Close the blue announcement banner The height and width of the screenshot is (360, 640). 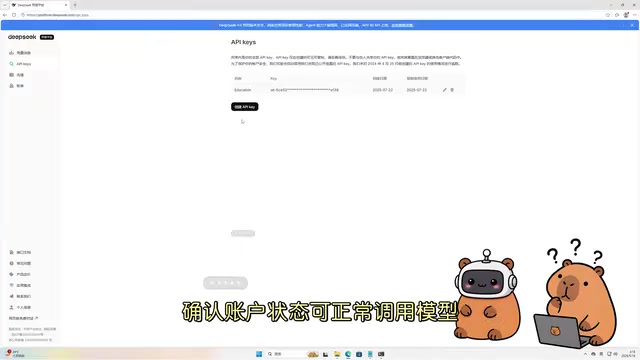632,25
